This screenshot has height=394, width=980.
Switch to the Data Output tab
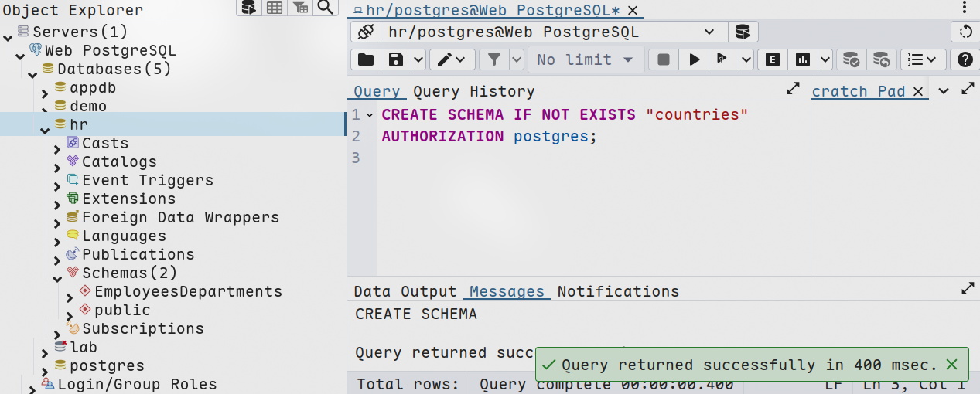point(405,291)
